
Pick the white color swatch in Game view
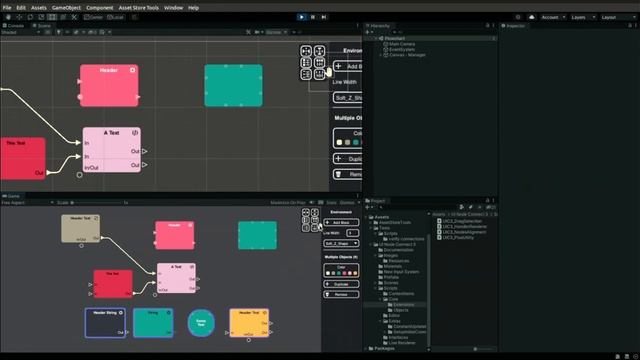(328, 273)
